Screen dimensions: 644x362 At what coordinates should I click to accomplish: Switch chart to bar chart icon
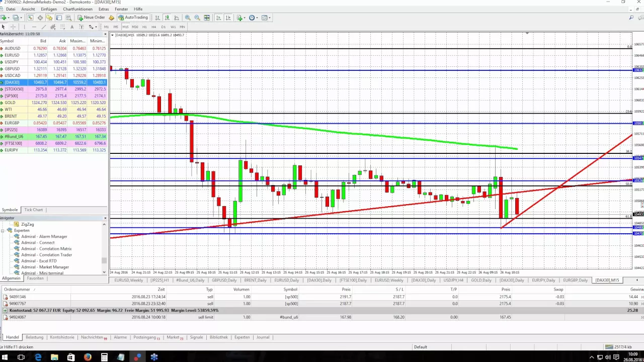(157, 18)
